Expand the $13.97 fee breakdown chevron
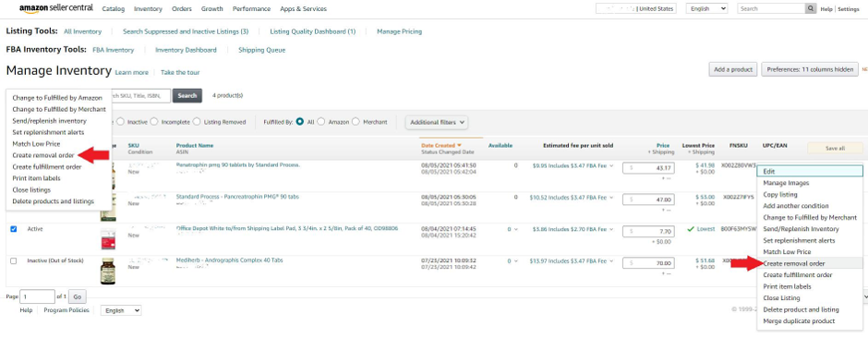Screen dimensions: 868x338 click(611, 260)
